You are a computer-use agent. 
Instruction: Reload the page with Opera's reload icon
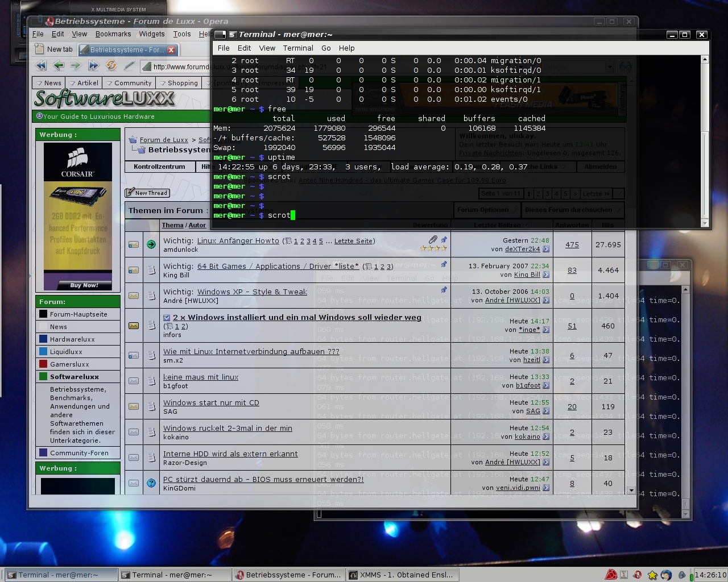click(x=111, y=66)
